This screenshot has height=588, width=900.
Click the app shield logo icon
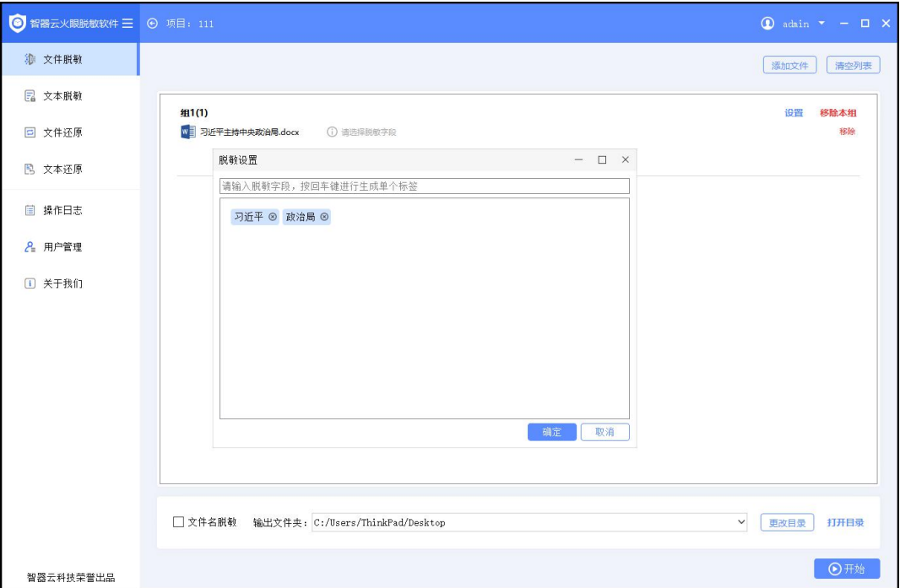pos(17,23)
